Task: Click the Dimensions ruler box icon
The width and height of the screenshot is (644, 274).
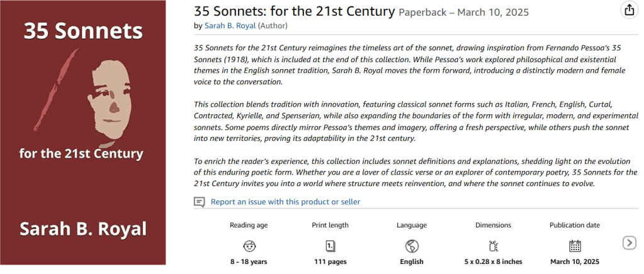Action: tap(494, 245)
